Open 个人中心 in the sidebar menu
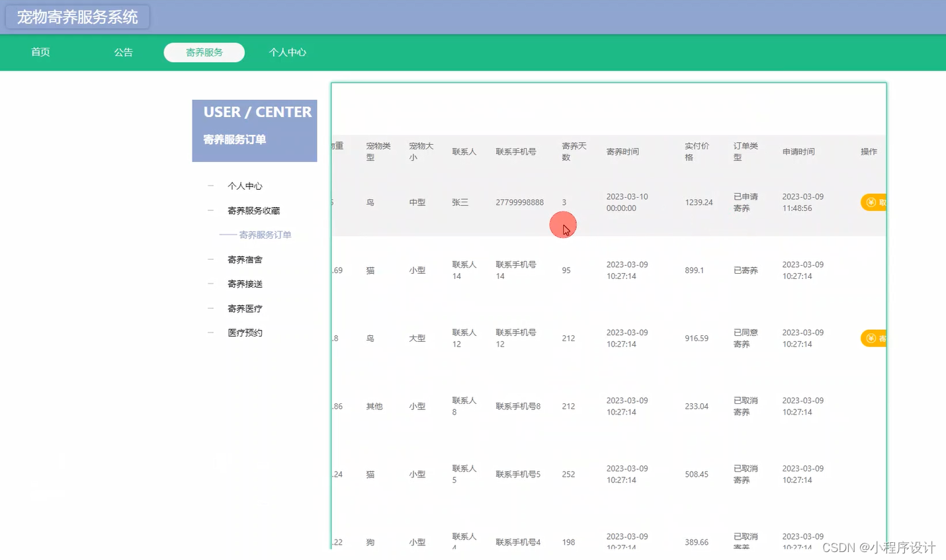 coord(245,186)
